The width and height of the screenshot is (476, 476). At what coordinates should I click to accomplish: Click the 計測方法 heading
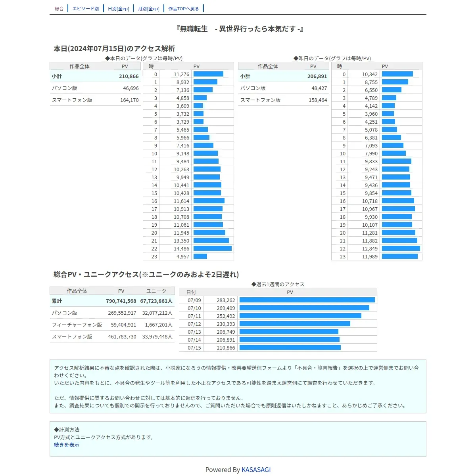pyautogui.click(x=67, y=430)
